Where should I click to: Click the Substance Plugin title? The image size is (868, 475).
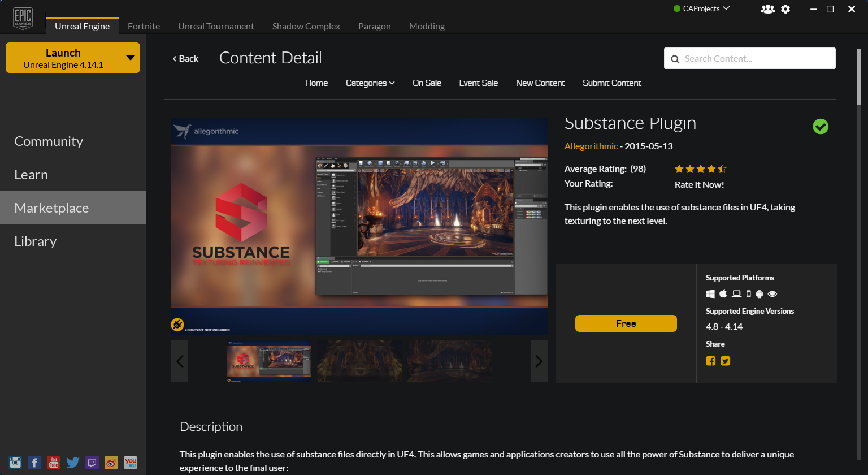[x=630, y=123]
